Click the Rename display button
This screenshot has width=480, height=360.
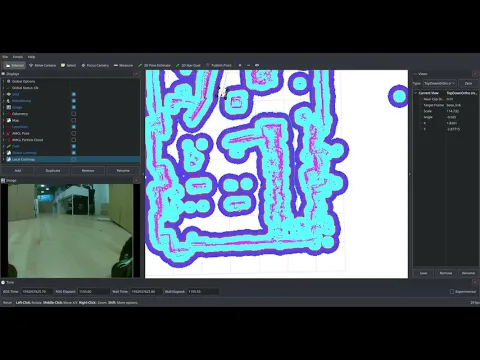tap(123, 171)
